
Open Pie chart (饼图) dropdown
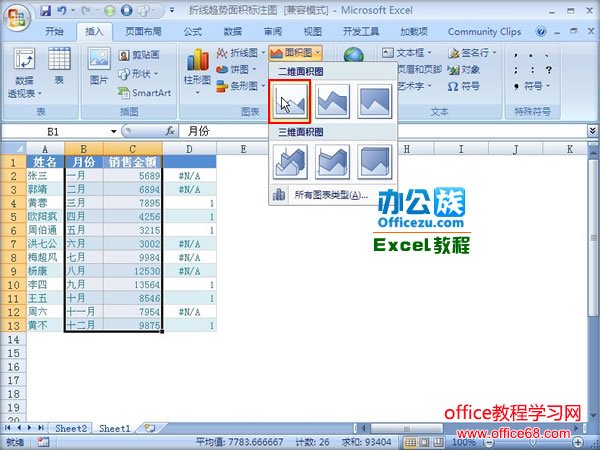tap(236, 69)
